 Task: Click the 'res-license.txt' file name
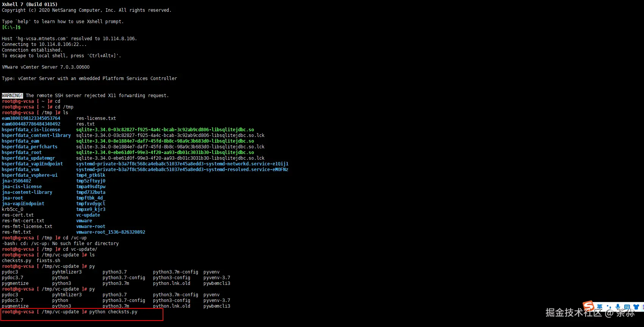tap(96, 118)
